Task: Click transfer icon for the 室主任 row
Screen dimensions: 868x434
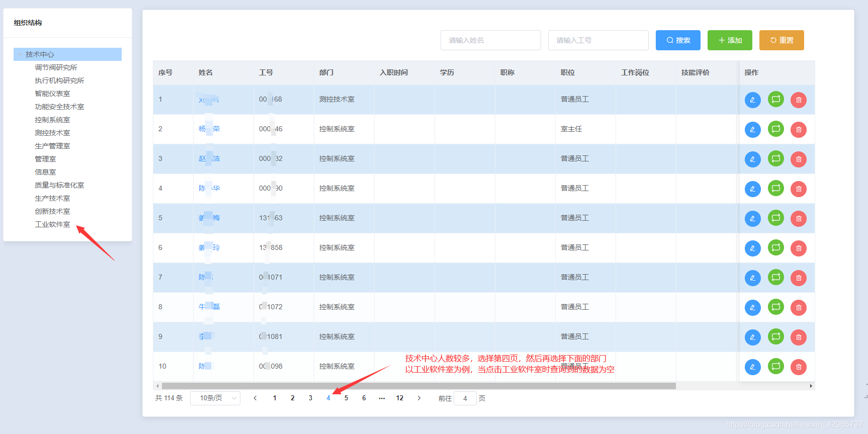Action: [x=776, y=129]
